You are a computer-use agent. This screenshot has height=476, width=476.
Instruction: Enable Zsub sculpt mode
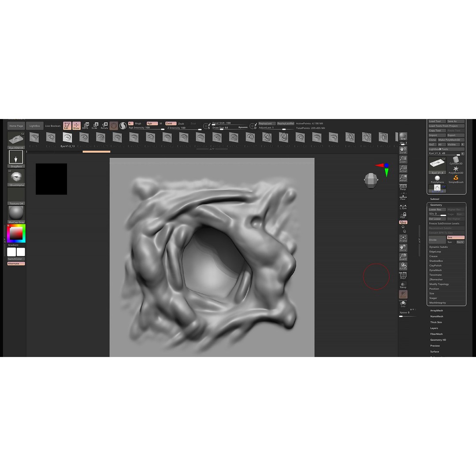[x=181, y=123]
